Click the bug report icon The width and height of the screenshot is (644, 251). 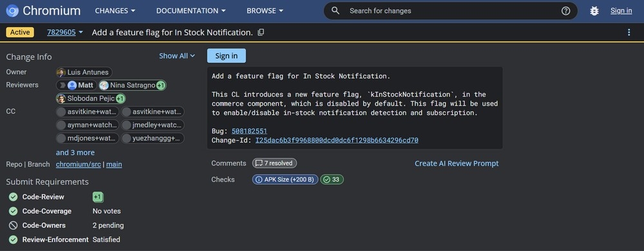click(x=594, y=11)
